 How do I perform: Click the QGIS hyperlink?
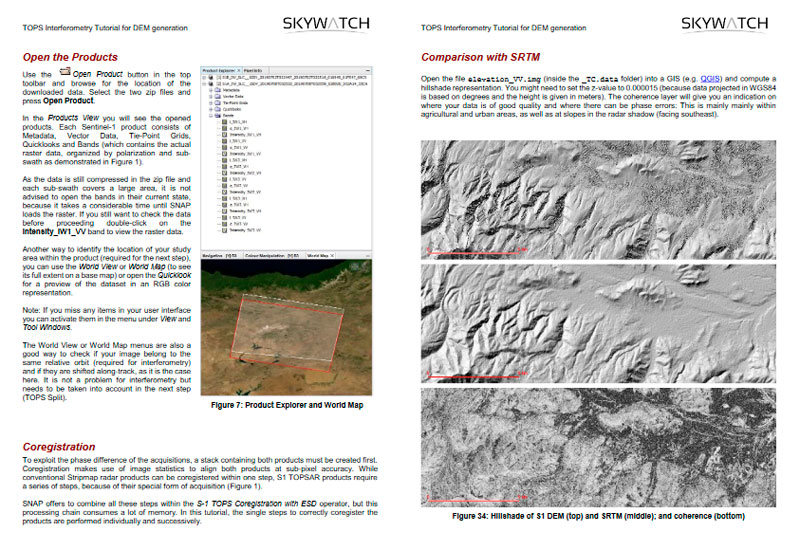coord(710,79)
